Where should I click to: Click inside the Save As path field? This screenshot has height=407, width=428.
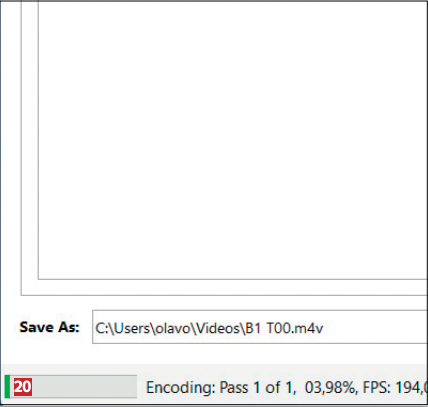260,327
